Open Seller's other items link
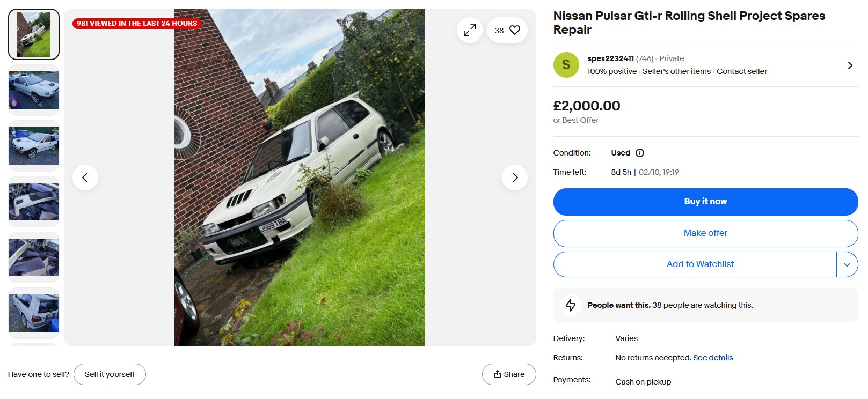868x399 pixels. coord(676,71)
